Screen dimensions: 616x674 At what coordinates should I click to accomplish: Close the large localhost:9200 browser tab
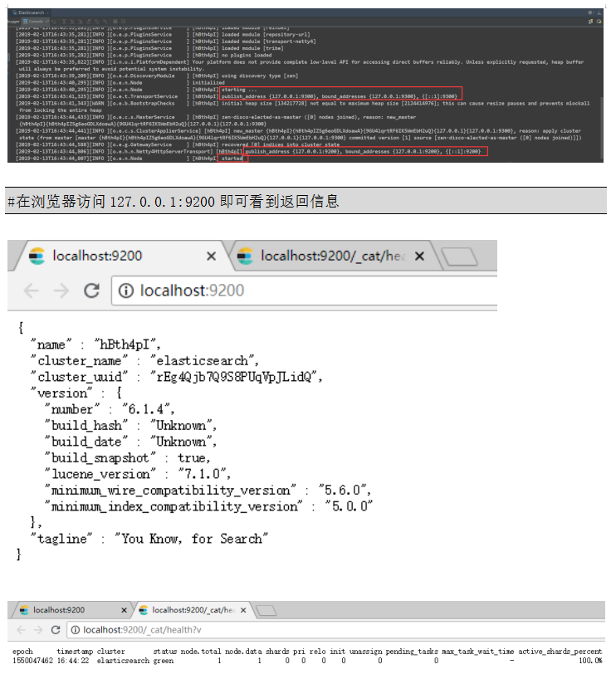click(x=211, y=256)
